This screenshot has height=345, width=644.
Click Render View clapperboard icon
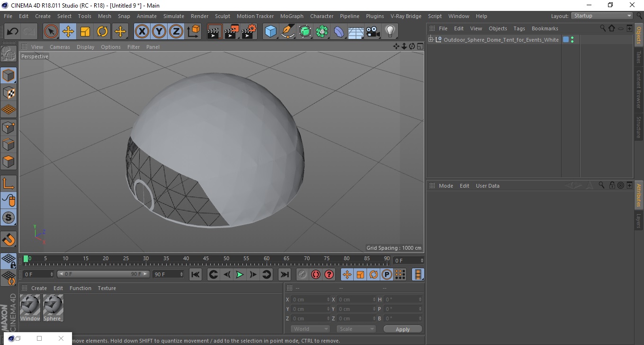[x=215, y=32]
